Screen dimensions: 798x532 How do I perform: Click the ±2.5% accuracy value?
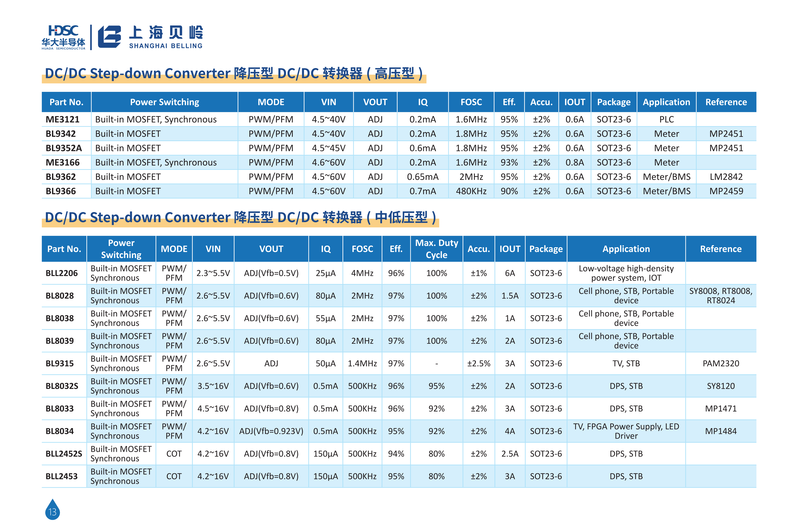[x=479, y=363]
